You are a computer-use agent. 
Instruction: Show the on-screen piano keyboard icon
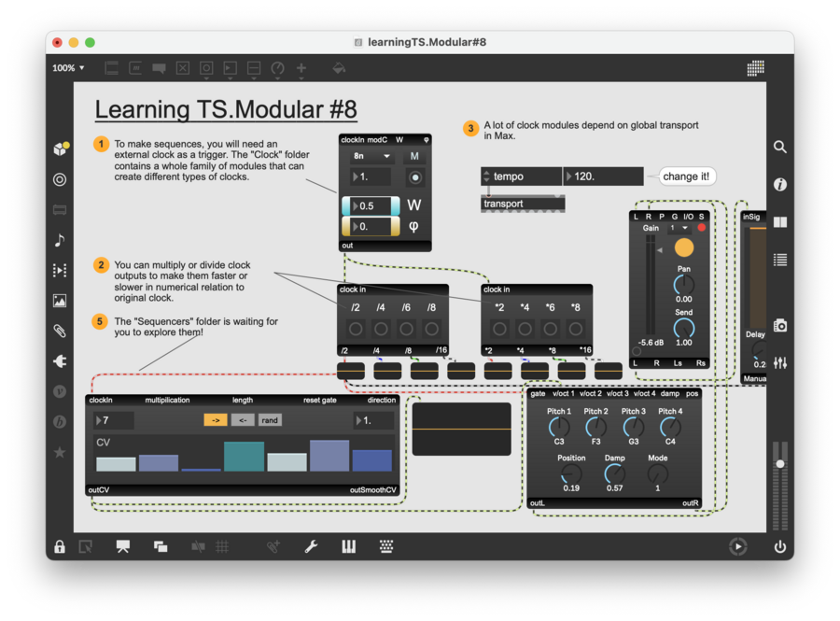click(x=348, y=546)
